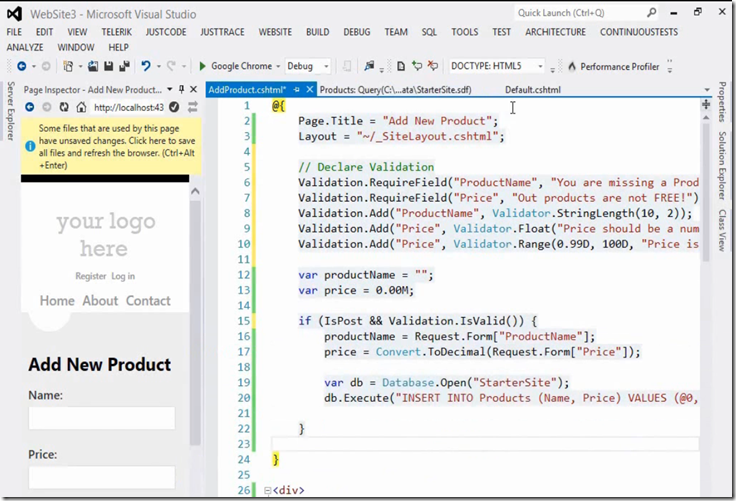Click the comment selection icon with green plus
Screen dimensions: 736x501
(x=417, y=66)
